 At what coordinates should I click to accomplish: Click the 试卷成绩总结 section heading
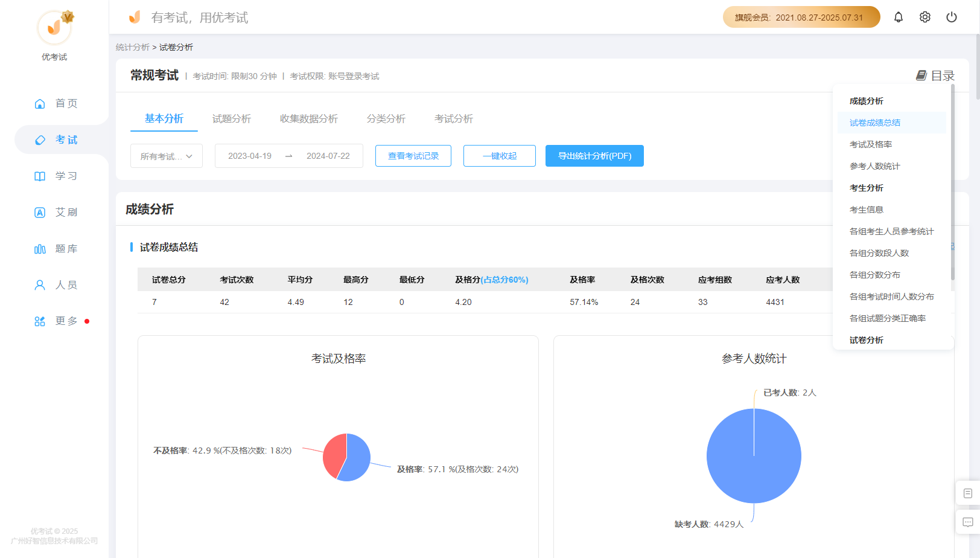tap(169, 247)
